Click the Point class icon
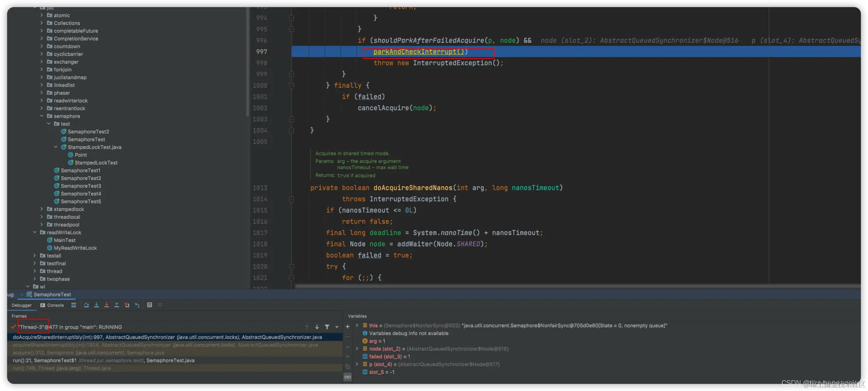 pos(71,155)
